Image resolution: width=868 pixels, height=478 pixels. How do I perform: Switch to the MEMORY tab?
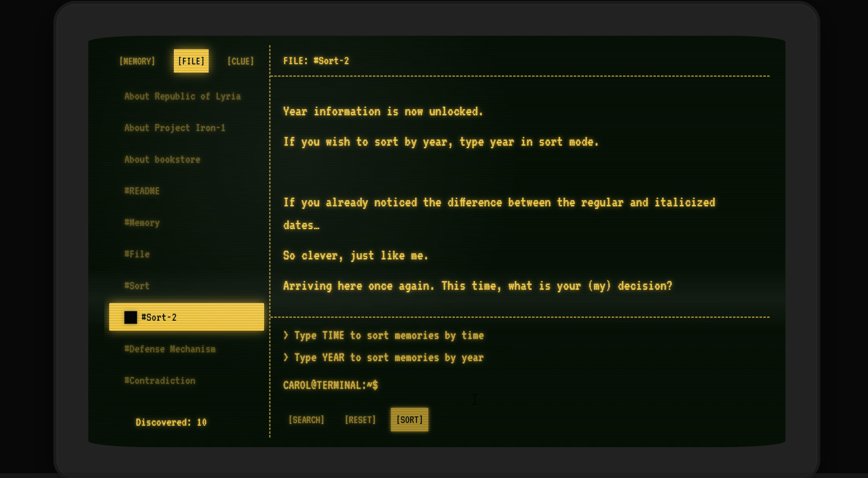[137, 61]
